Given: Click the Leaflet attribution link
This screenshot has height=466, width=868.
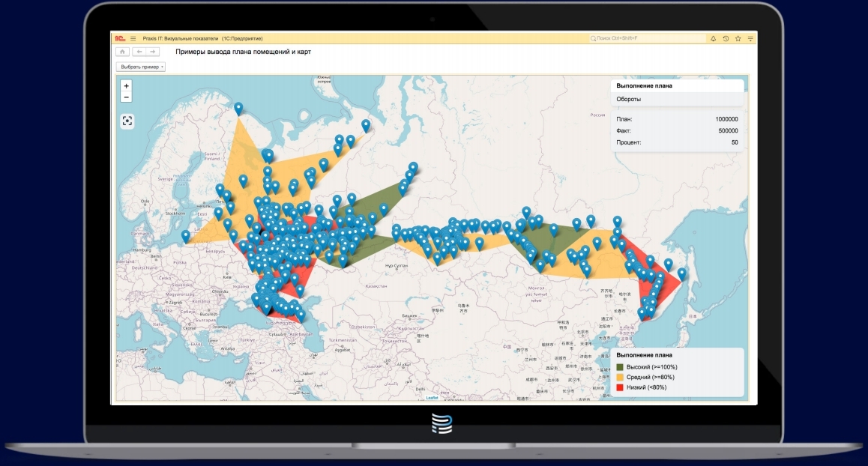Looking at the screenshot, I should 433,398.
